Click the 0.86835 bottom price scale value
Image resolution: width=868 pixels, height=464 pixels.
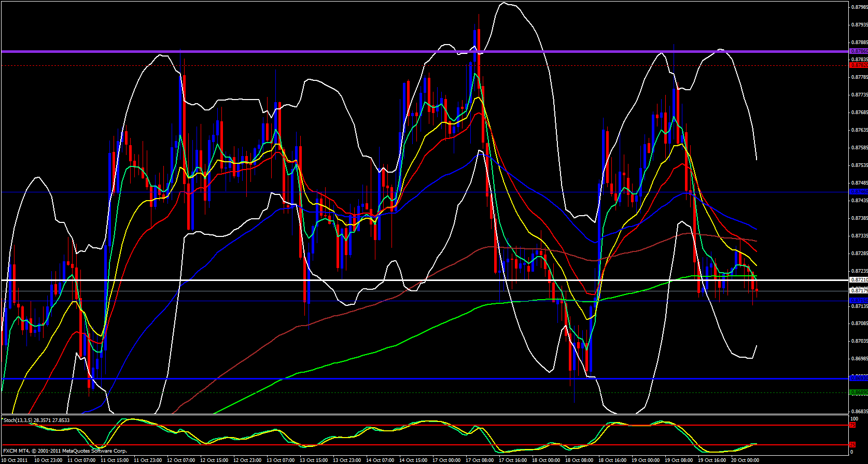click(859, 411)
